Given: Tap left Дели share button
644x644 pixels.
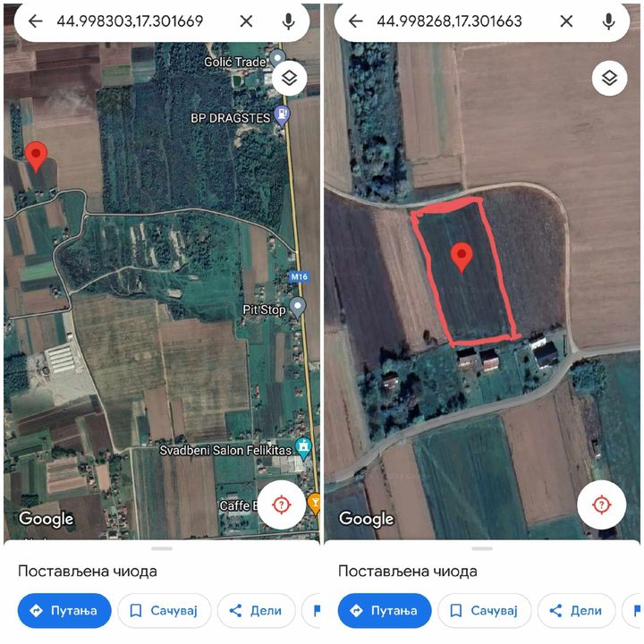Looking at the screenshot, I should [257, 611].
